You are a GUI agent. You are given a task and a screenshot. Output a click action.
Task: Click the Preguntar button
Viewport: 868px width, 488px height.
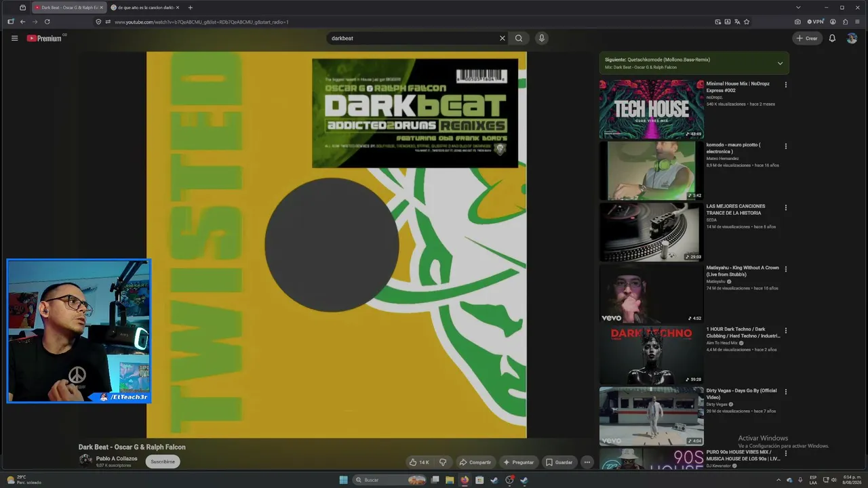click(518, 462)
